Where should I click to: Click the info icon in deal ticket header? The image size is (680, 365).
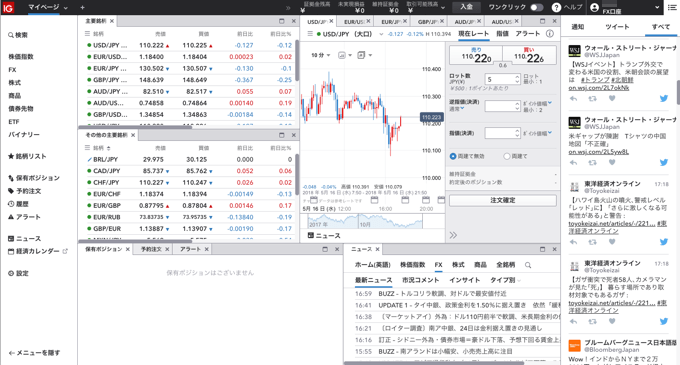click(x=549, y=34)
